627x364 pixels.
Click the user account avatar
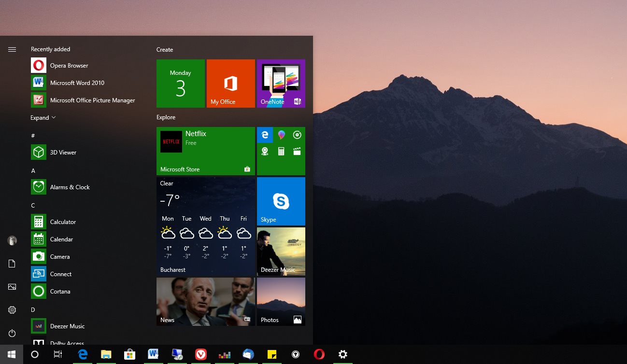12,240
